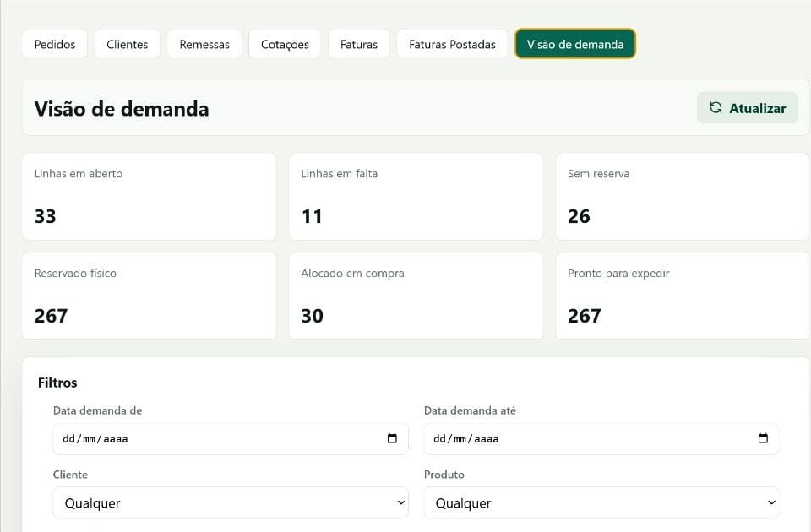Click the Alocado em compra card label

tap(353, 273)
